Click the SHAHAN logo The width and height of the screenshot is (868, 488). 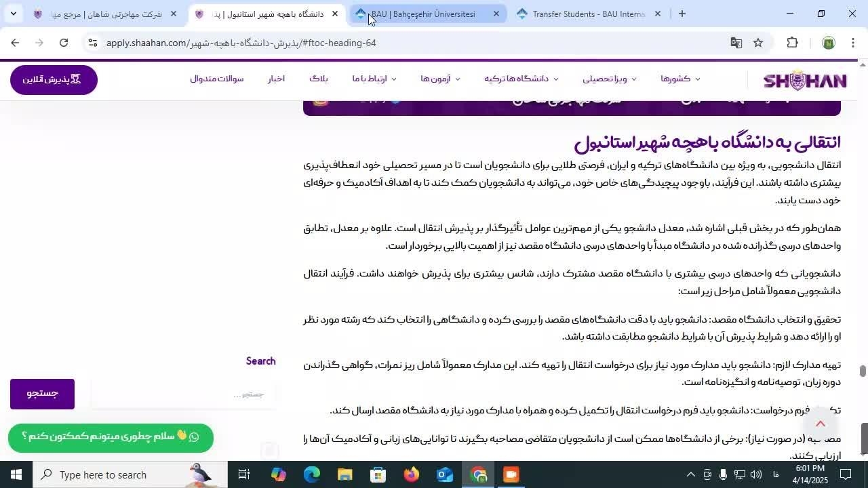805,81
